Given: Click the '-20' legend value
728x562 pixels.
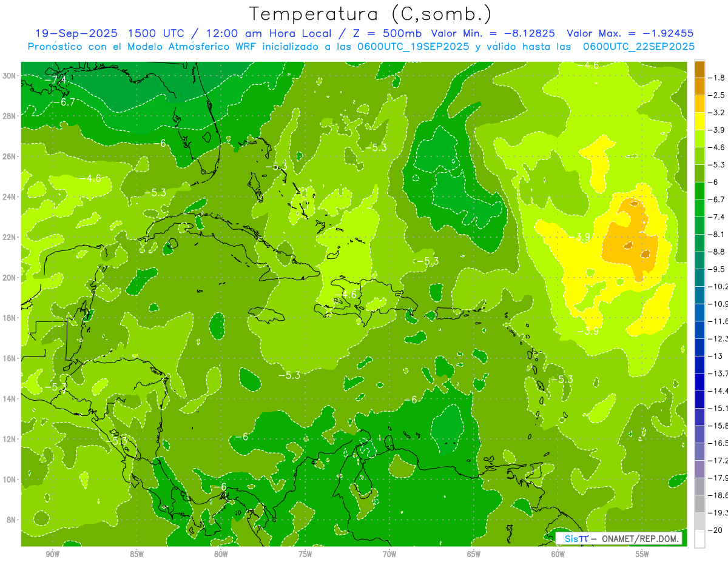Looking at the screenshot, I should tap(715, 530).
